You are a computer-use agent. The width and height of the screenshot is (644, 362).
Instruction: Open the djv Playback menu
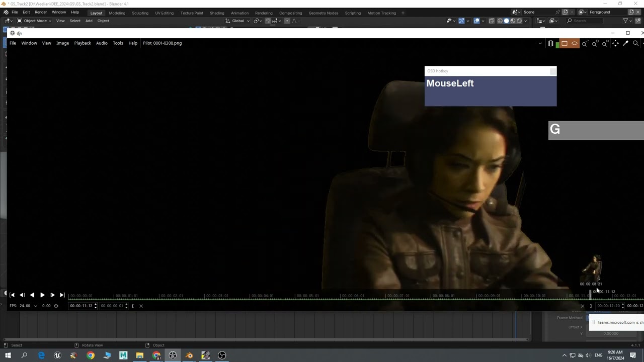83,43
